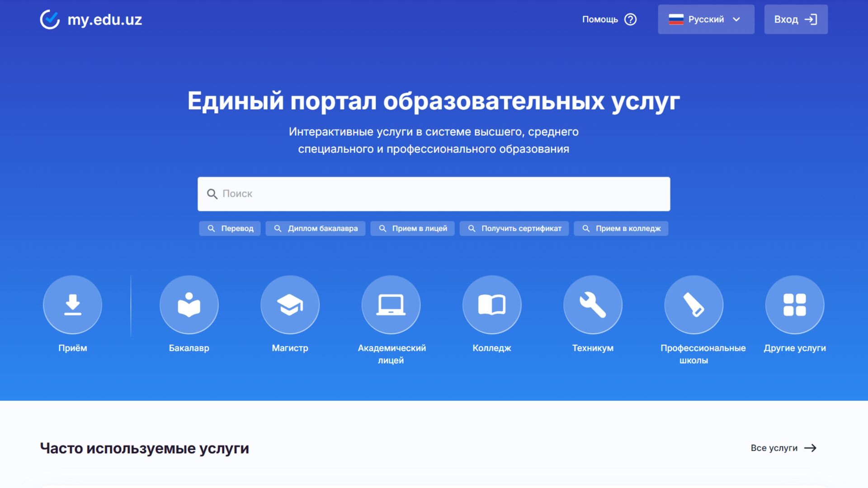Screen dimensions: 868x488
Task: Open the Магистр graduation cap icon
Action: click(x=290, y=305)
